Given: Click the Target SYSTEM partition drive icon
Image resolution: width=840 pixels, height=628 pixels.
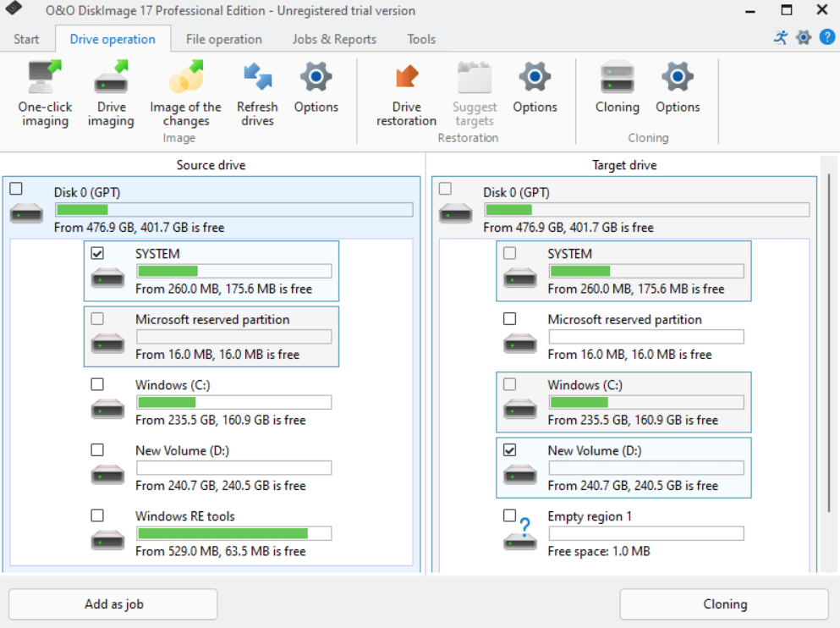Looking at the screenshot, I should pyautogui.click(x=520, y=278).
